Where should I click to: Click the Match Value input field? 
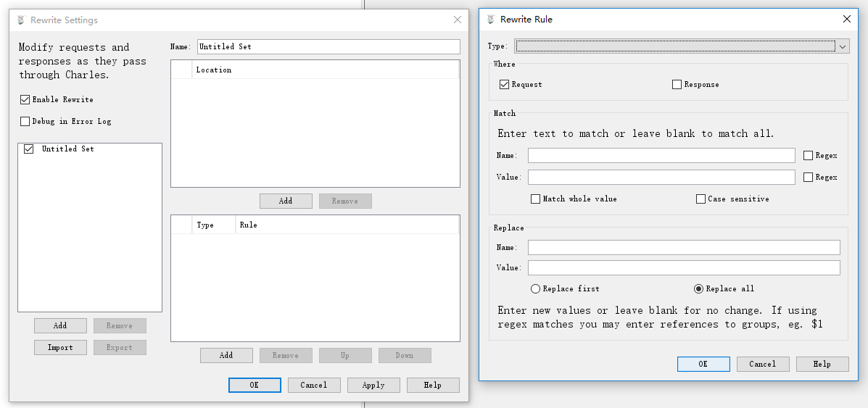click(x=661, y=177)
